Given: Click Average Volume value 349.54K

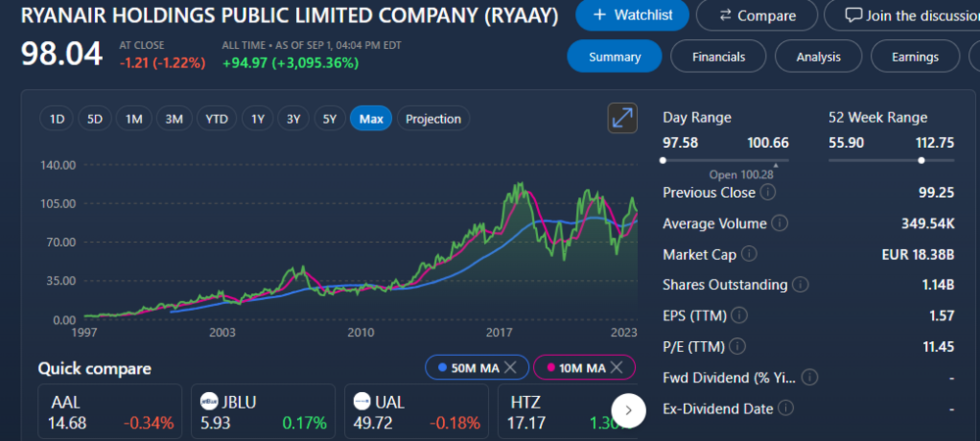Looking at the screenshot, I should click(927, 223).
